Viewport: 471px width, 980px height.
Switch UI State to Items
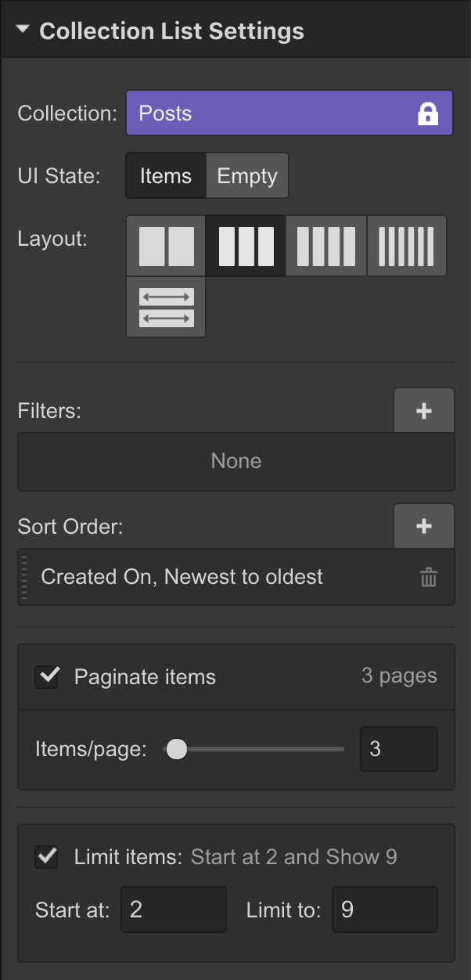point(165,175)
